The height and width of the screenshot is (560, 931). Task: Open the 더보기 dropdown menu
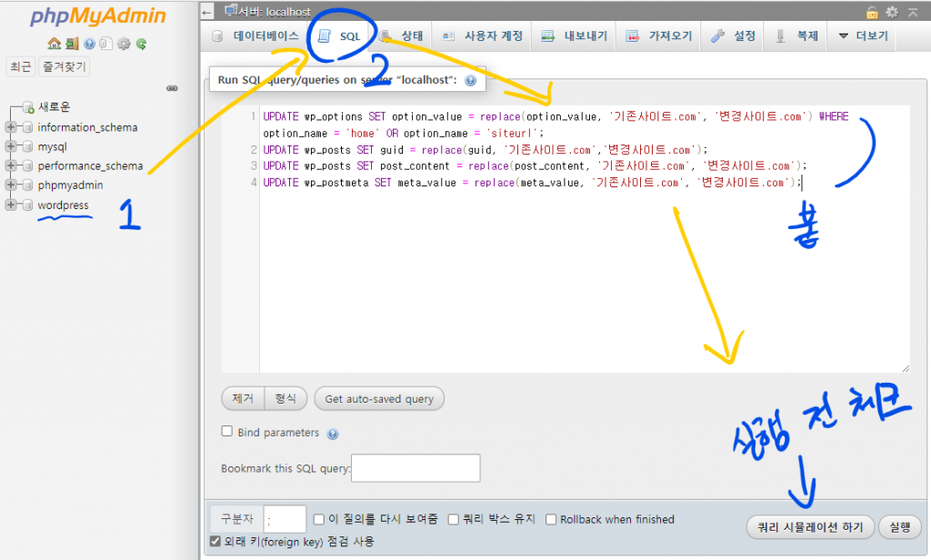point(863,36)
